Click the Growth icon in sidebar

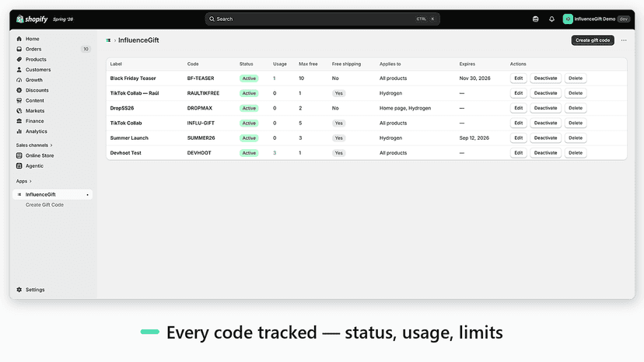click(19, 79)
